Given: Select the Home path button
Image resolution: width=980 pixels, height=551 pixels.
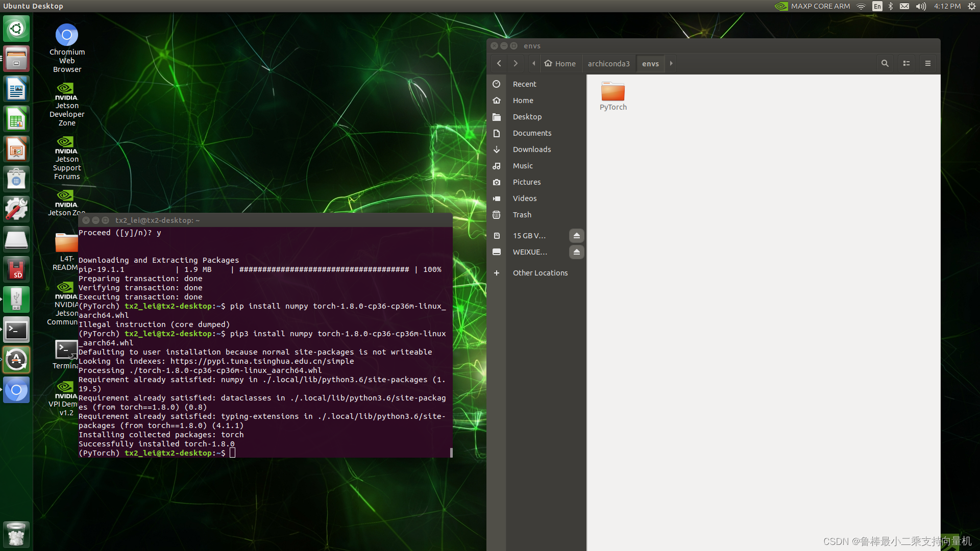Looking at the screenshot, I should [x=560, y=63].
